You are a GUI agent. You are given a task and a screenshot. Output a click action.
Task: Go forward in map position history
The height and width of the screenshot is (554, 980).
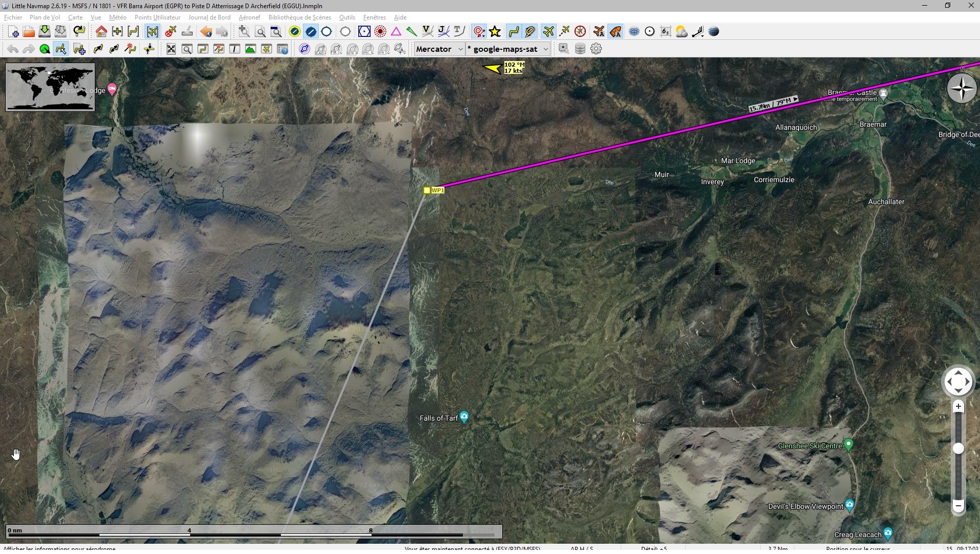pyautogui.click(x=222, y=32)
